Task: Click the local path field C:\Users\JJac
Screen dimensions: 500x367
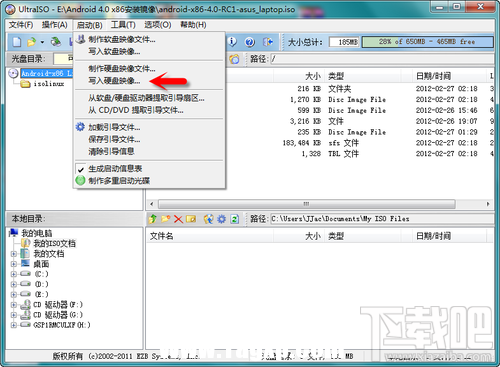Action: tap(382, 219)
